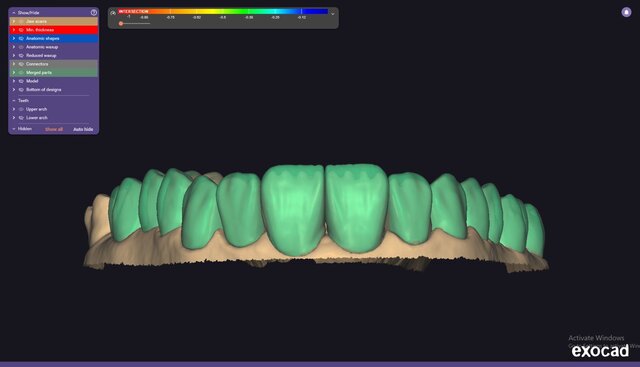Toggle Anatomic waxup visibility eye

(x=21, y=47)
